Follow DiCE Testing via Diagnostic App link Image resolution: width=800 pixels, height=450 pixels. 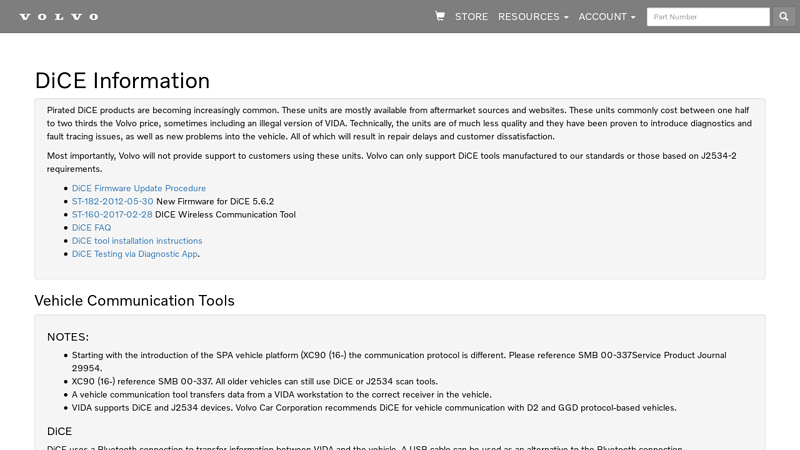135,254
